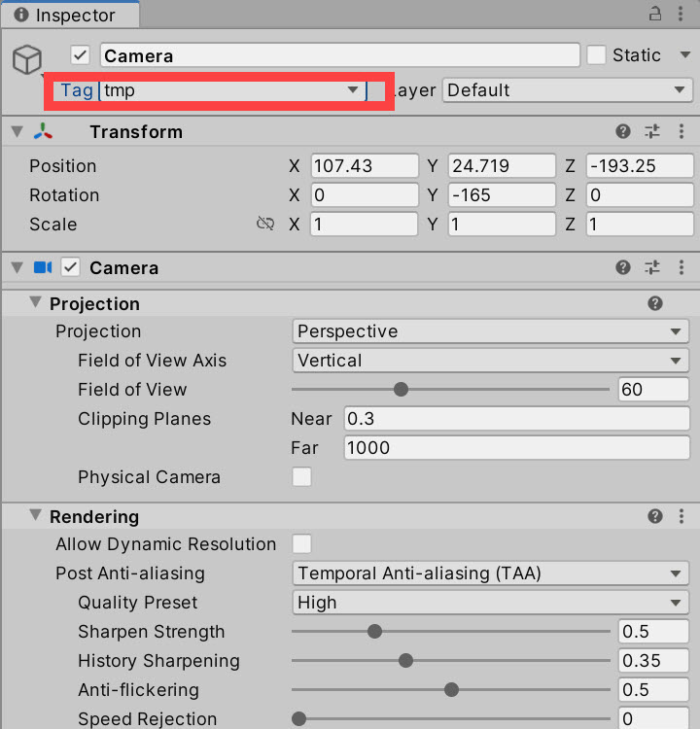Viewport: 700px width, 729px height.
Task: Click the Scale Y field
Action: pos(502,225)
